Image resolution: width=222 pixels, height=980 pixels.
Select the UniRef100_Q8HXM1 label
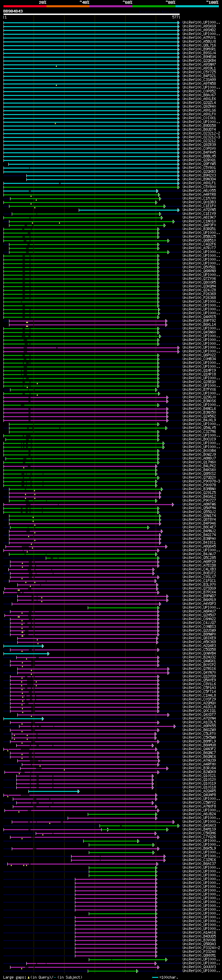[199, 955]
